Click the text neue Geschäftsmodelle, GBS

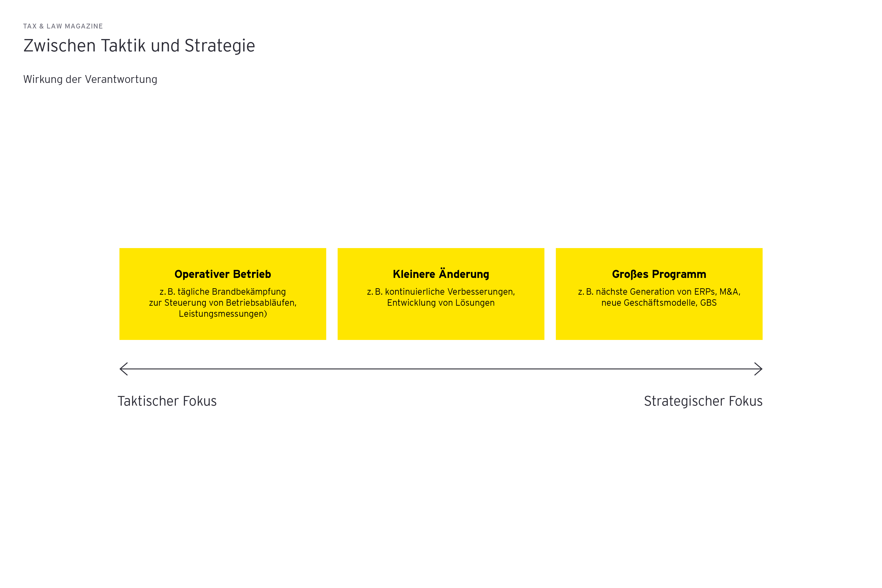pyautogui.click(x=659, y=303)
